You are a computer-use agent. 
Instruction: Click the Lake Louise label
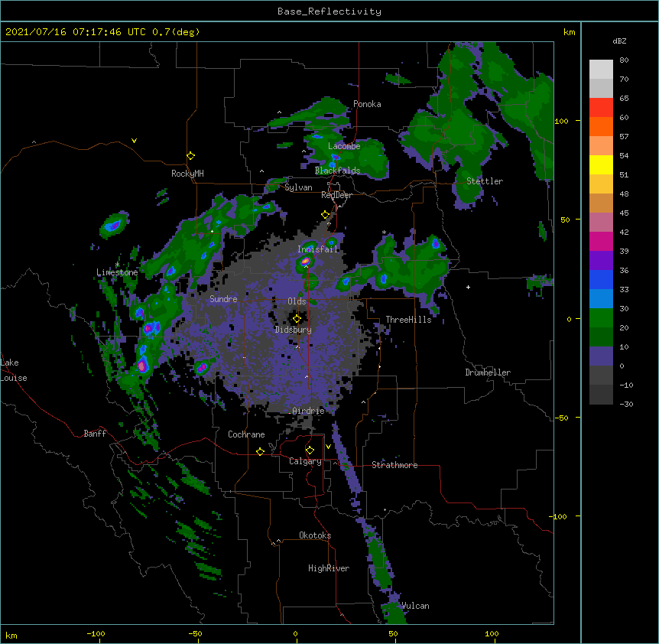[x=14, y=370]
